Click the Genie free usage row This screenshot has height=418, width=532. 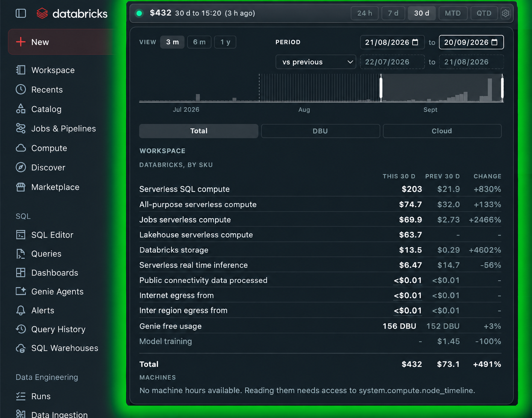coord(320,326)
